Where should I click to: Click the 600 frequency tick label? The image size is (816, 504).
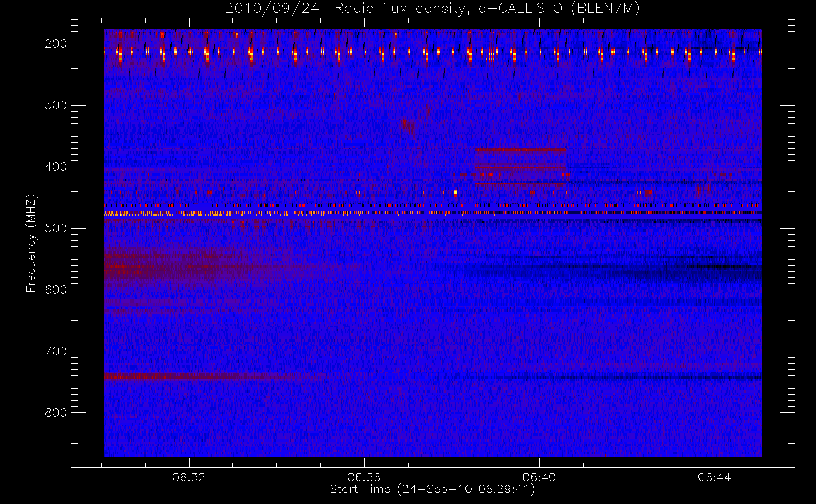click(56, 290)
